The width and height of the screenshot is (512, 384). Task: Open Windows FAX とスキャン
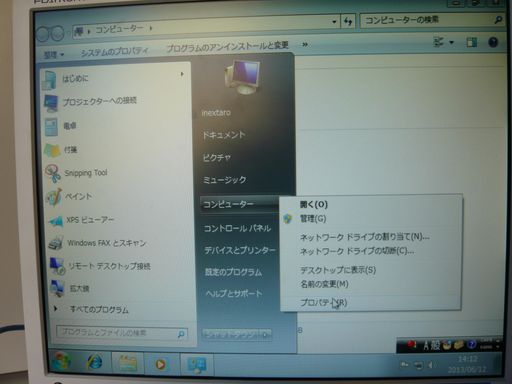tap(97, 243)
